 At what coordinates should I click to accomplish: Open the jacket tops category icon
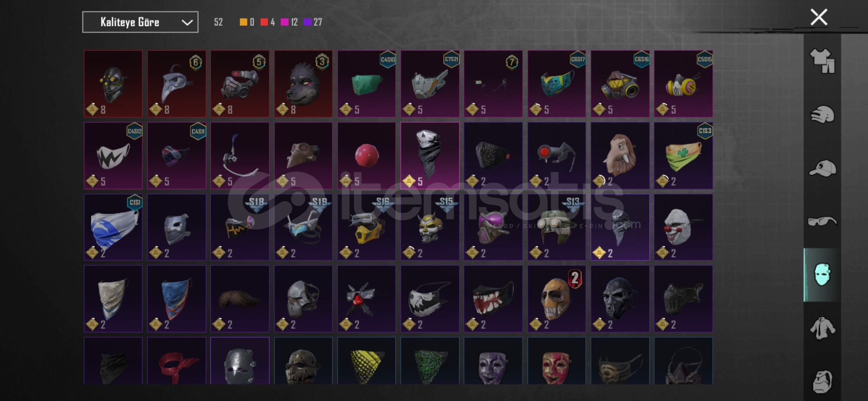tap(822, 328)
